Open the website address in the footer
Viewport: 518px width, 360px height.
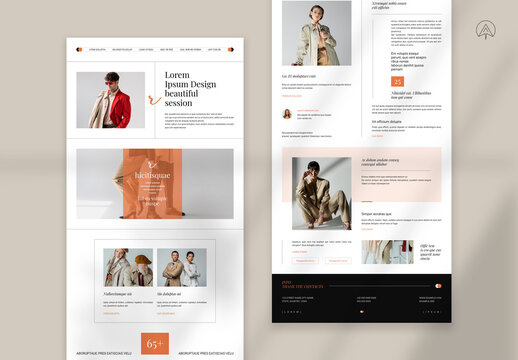430,298
